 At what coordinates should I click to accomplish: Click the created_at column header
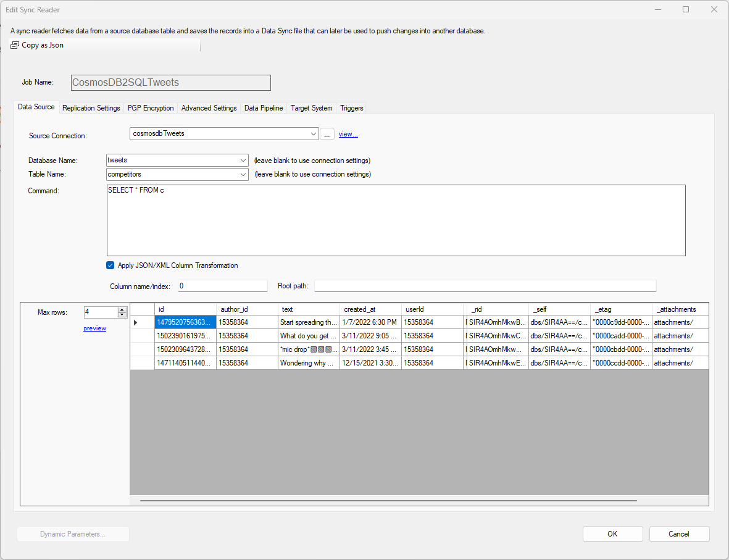[x=371, y=309]
